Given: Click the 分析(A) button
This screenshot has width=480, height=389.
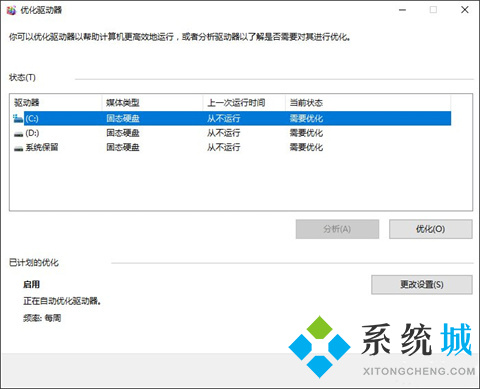Looking at the screenshot, I should coord(337,229).
